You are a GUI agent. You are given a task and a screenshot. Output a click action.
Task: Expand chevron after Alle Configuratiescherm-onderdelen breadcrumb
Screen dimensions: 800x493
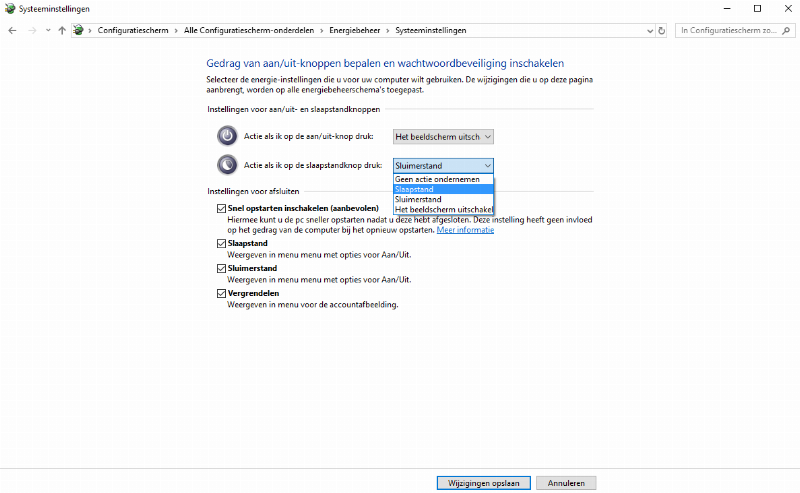pyautogui.click(x=322, y=31)
